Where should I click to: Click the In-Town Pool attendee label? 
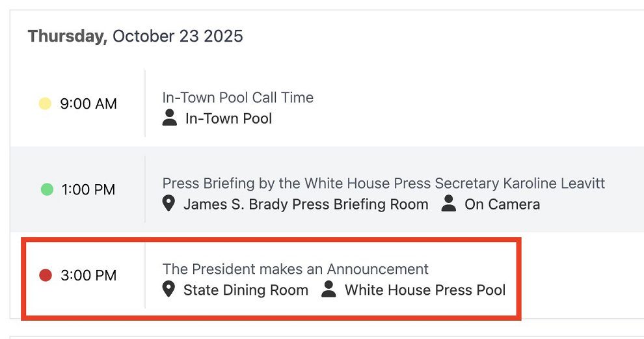pos(228,118)
